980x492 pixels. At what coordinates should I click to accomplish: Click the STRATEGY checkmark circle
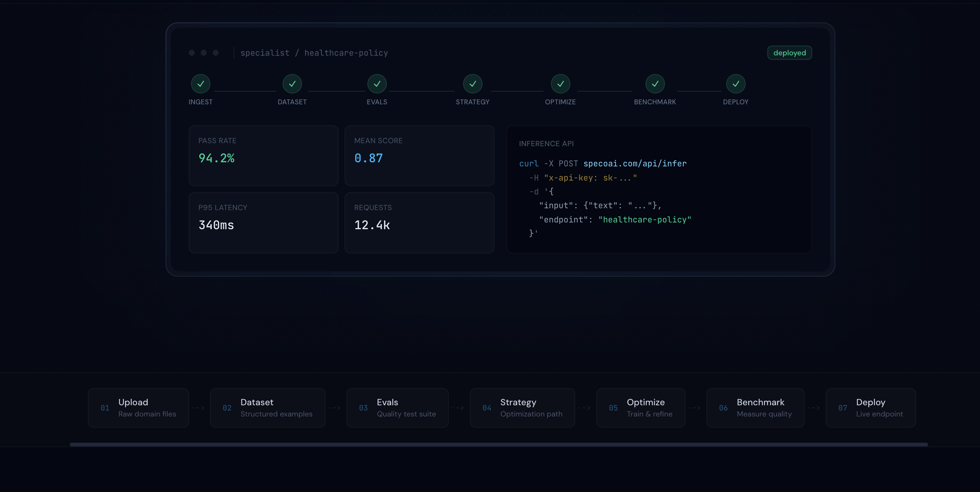tap(472, 84)
